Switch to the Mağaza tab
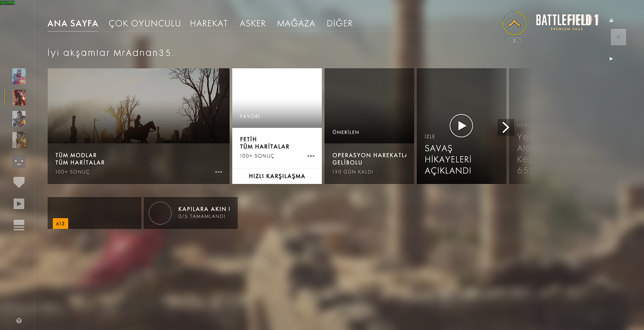Image resolution: width=644 pixels, height=330 pixels. click(x=296, y=23)
